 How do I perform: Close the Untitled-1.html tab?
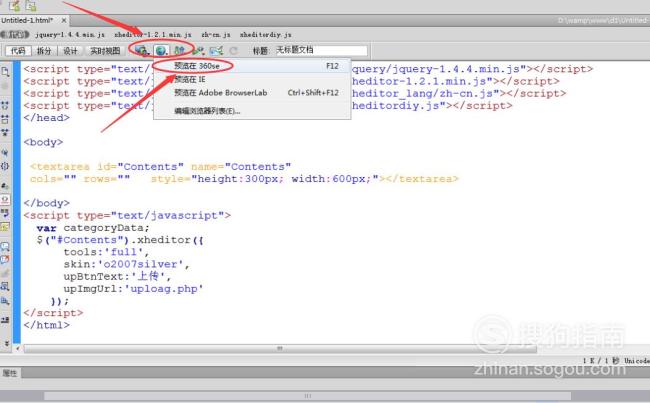click(x=64, y=20)
